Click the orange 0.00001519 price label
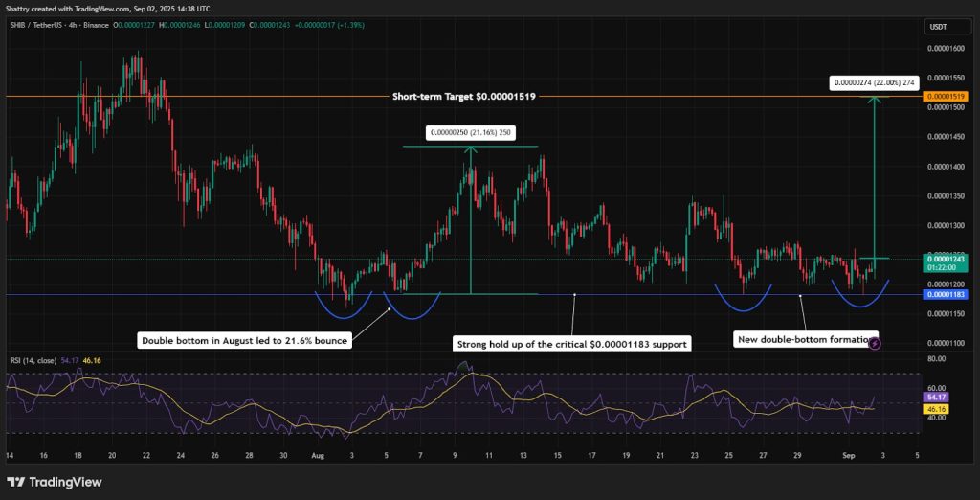This screenshot has height=500, width=980. [946, 97]
